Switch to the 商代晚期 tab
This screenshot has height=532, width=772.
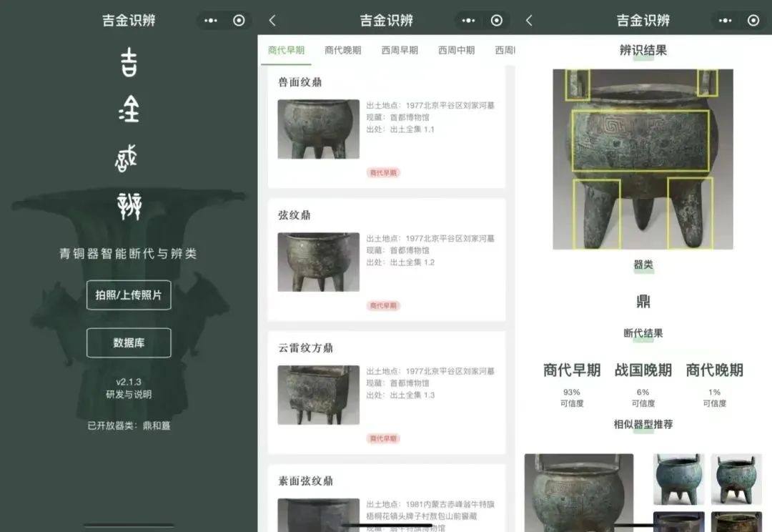click(x=342, y=50)
